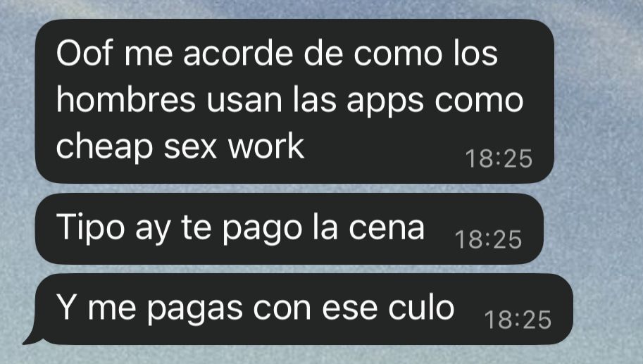Click the word 'ese' in last message
Image resolution: width=643 pixels, height=364 pixels.
click(x=349, y=310)
